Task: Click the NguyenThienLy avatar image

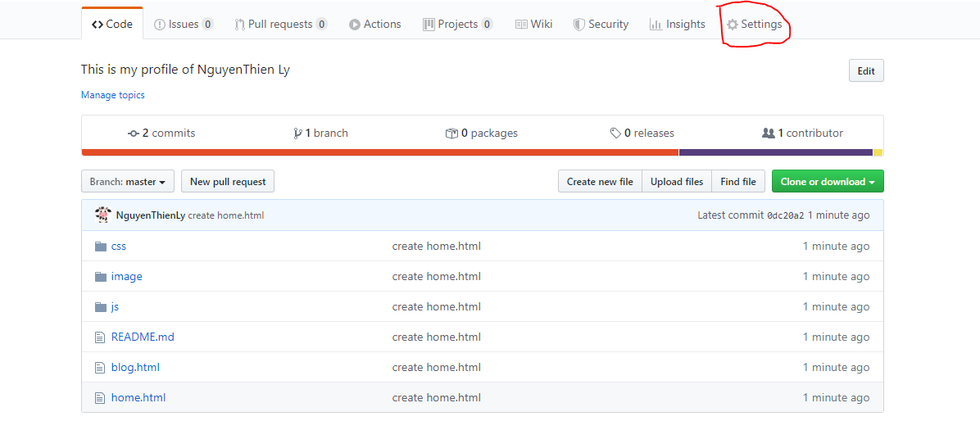Action: [x=103, y=215]
